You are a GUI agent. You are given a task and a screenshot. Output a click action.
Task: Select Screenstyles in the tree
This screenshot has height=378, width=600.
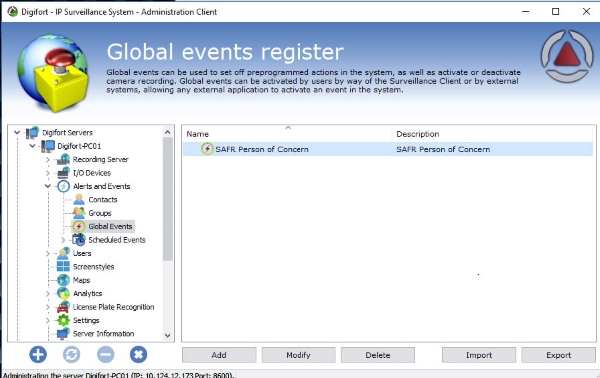[93, 267]
